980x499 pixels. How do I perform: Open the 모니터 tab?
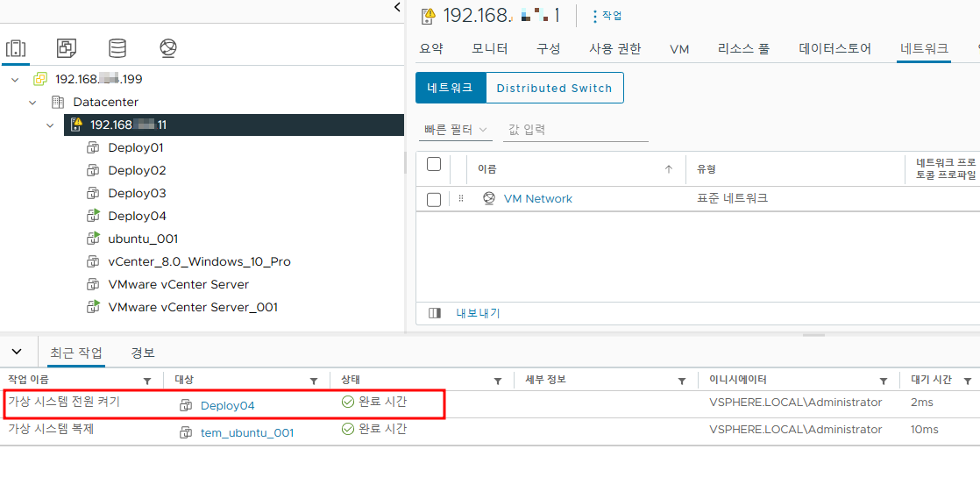[489, 49]
